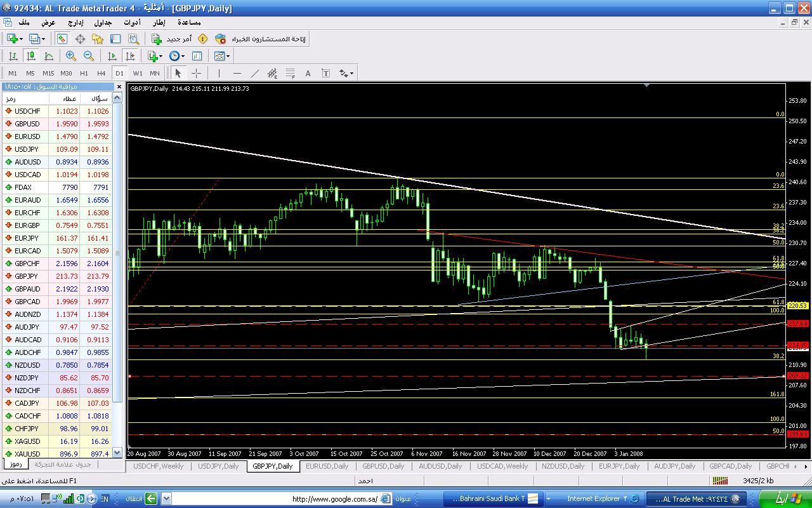Image resolution: width=812 pixels, height=508 pixels.
Task: Switch chart to candlestick mode
Action: (30, 57)
